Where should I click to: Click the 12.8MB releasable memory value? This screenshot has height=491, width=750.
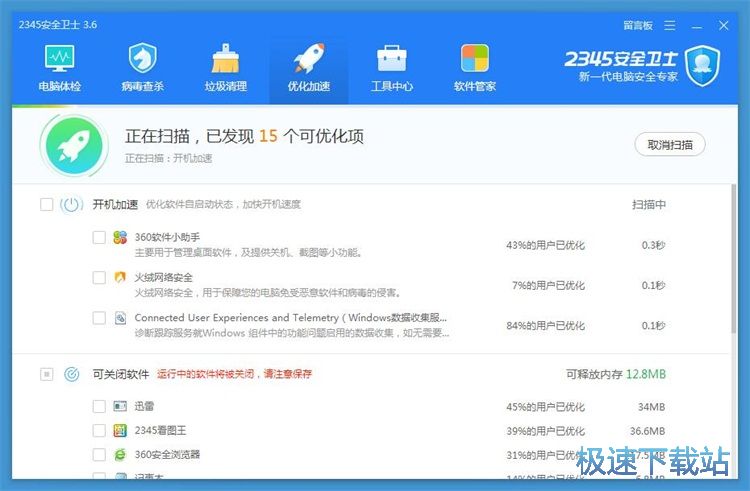pos(646,374)
